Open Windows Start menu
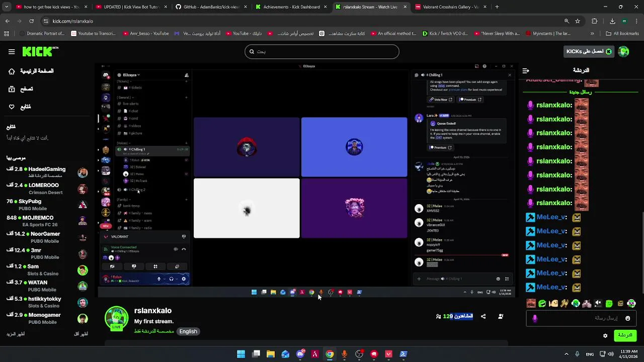Screen dimensions: 644x362 [x=241, y=354]
